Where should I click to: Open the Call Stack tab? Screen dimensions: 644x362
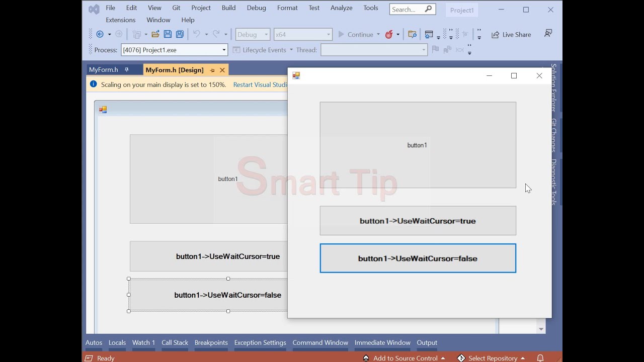tap(175, 342)
